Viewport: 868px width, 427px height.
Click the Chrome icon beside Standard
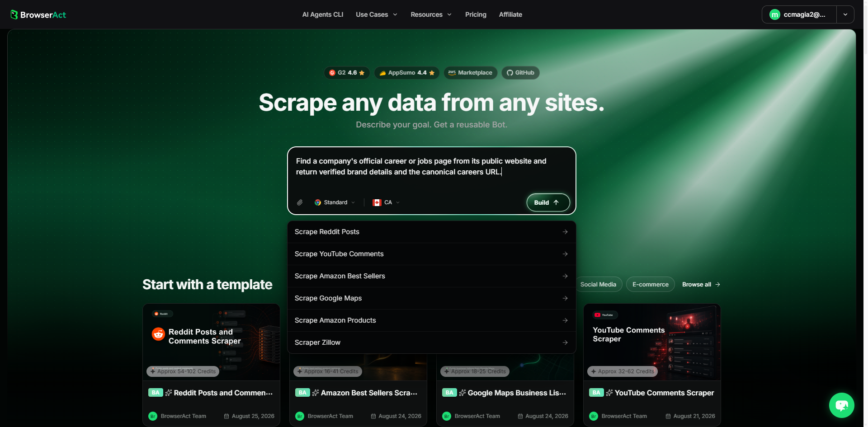318,202
